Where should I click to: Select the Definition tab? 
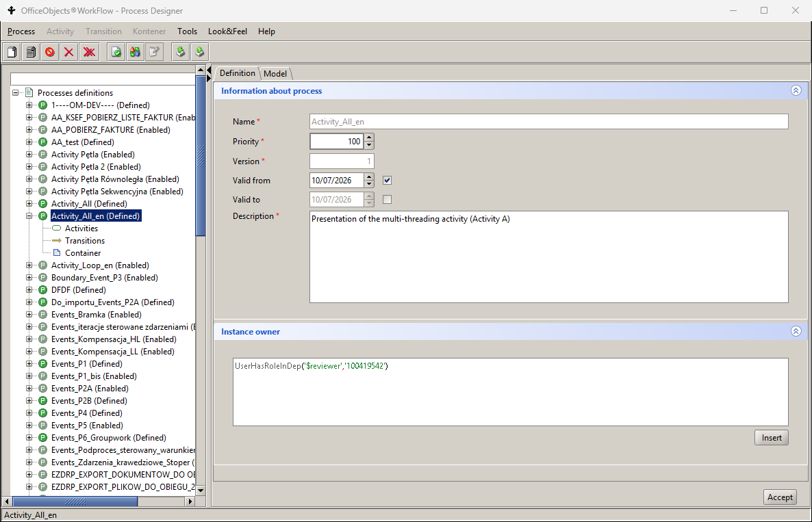tap(237, 73)
